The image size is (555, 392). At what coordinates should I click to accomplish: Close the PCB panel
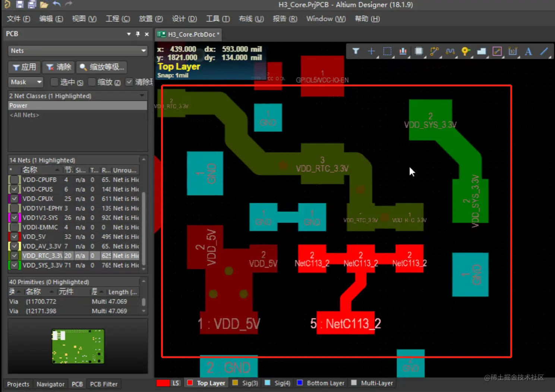[x=147, y=34]
